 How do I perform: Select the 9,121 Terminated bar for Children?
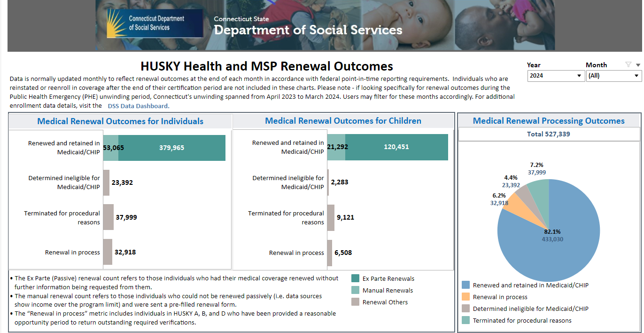pyautogui.click(x=331, y=217)
